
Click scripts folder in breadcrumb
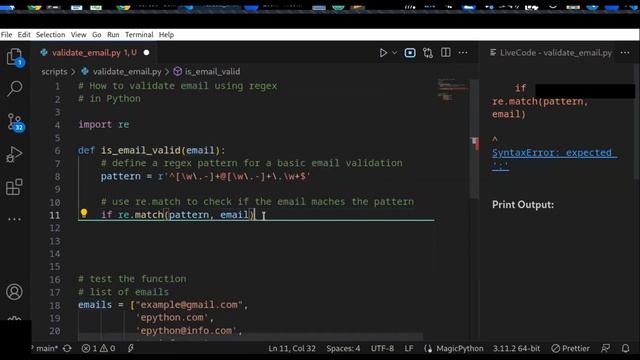pos(54,71)
